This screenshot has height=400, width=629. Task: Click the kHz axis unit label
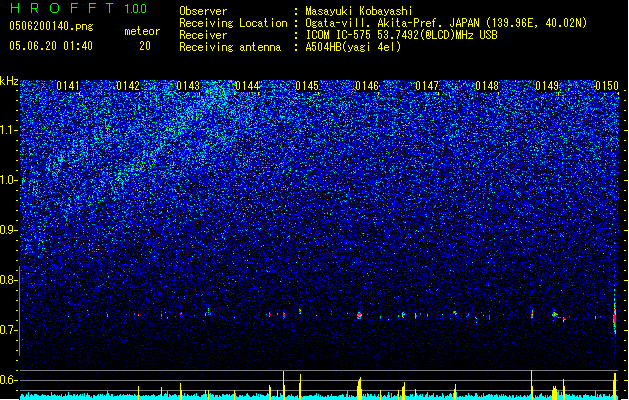point(9,81)
